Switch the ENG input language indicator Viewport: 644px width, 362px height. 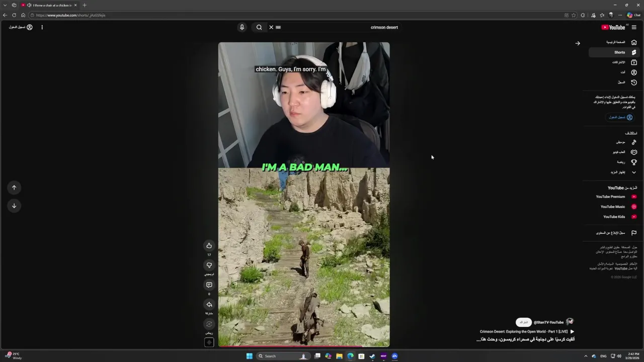[x=603, y=356]
